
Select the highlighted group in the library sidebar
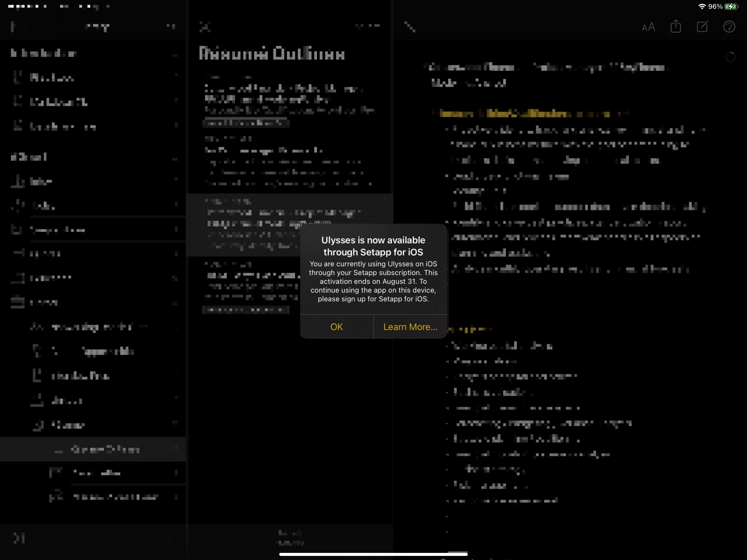(x=93, y=449)
